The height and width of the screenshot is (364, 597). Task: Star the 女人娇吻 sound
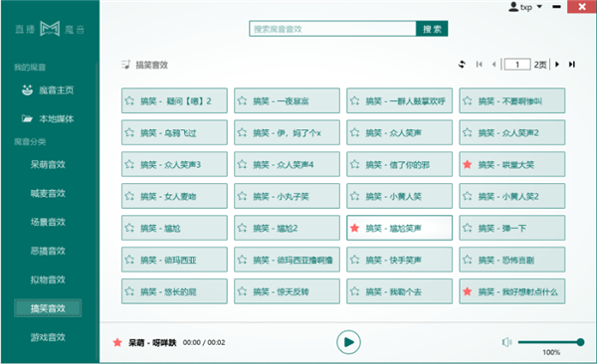pyautogui.click(x=129, y=196)
